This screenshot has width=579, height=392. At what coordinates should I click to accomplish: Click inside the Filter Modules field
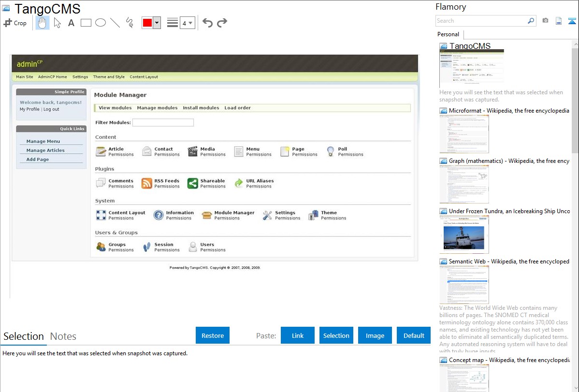click(x=163, y=122)
